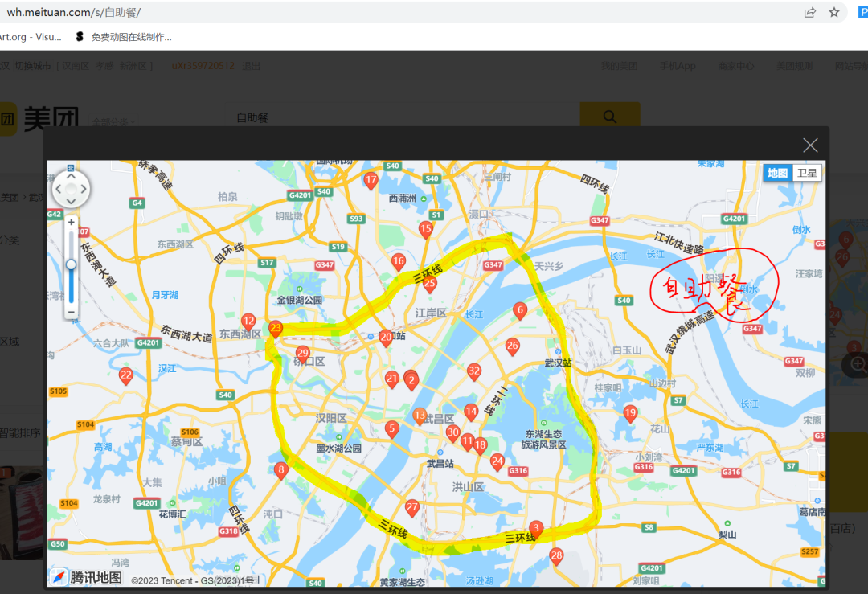Click map marker number 18
868x594 pixels.
(x=480, y=445)
